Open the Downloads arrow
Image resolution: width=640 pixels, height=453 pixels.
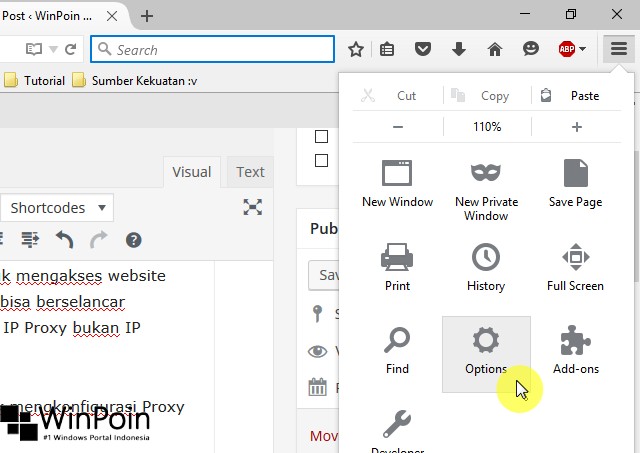pos(459,49)
